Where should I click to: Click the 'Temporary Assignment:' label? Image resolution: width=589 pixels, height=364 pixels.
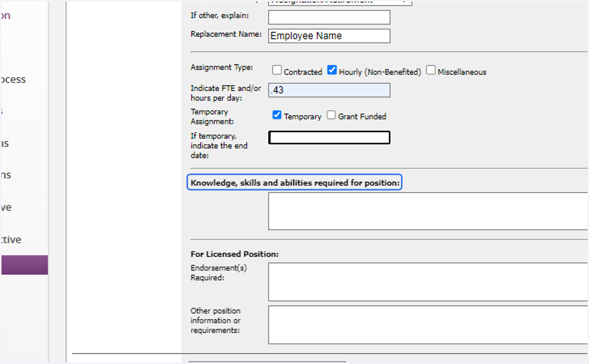pos(212,116)
